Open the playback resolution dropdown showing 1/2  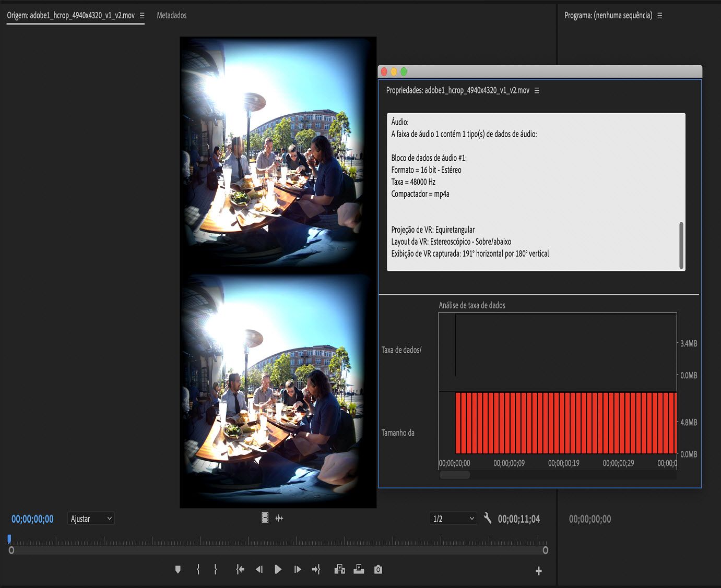(453, 518)
